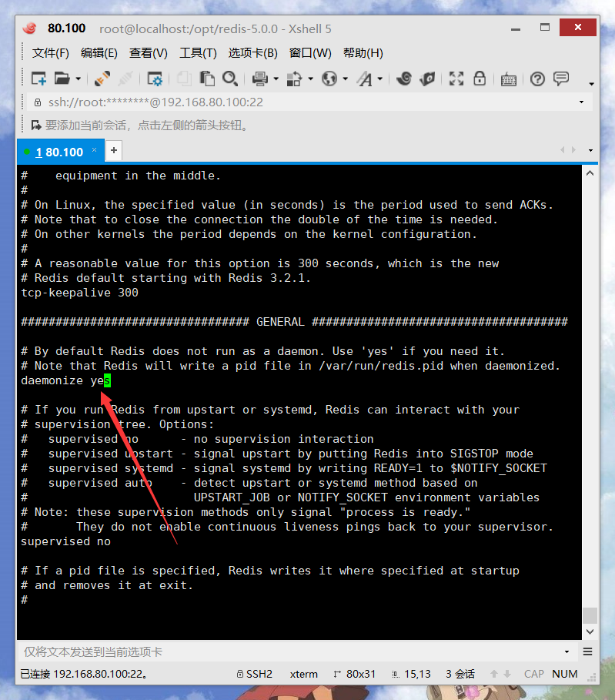Click the Open Session folder icon
The width and height of the screenshot is (615, 700).
coord(62,79)
